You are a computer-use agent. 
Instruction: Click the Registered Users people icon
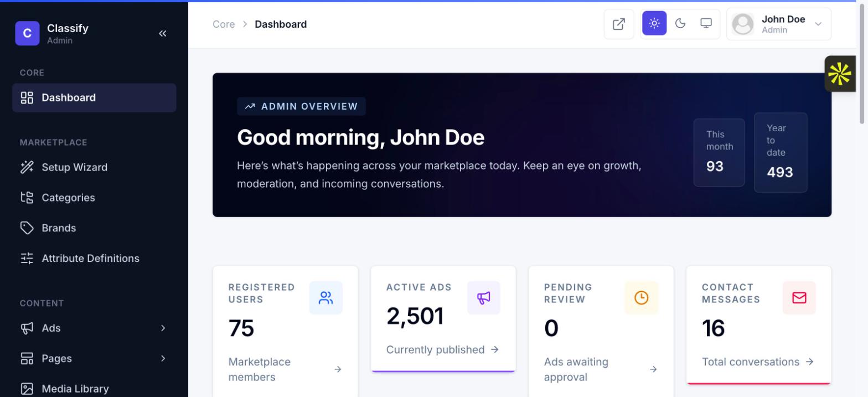pos(326,298)
